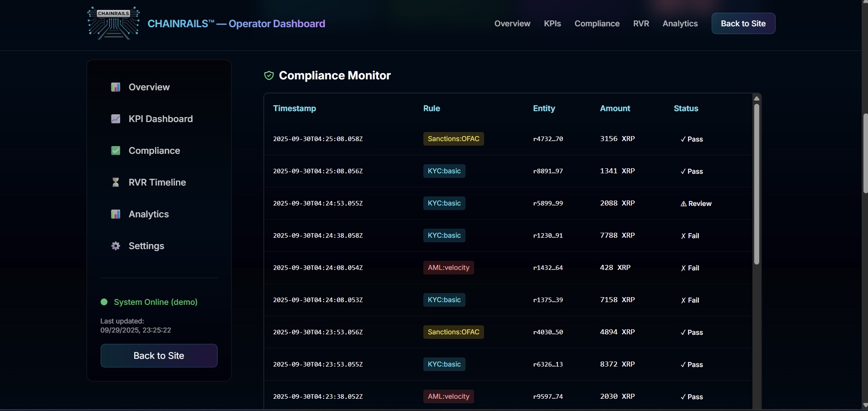Click the Compliance Monitor shield icon
This screenshot has height=411, width=868.
coord(269,75)
